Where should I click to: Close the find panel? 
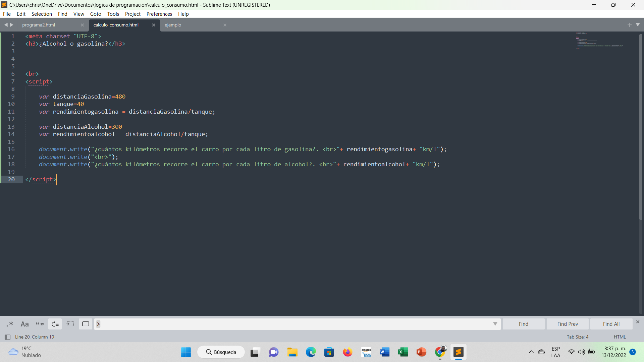tap(638, 322)
